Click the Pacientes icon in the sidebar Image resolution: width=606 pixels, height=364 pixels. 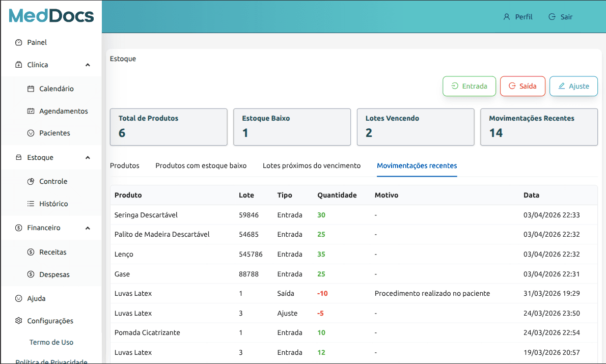pos(30,133)
